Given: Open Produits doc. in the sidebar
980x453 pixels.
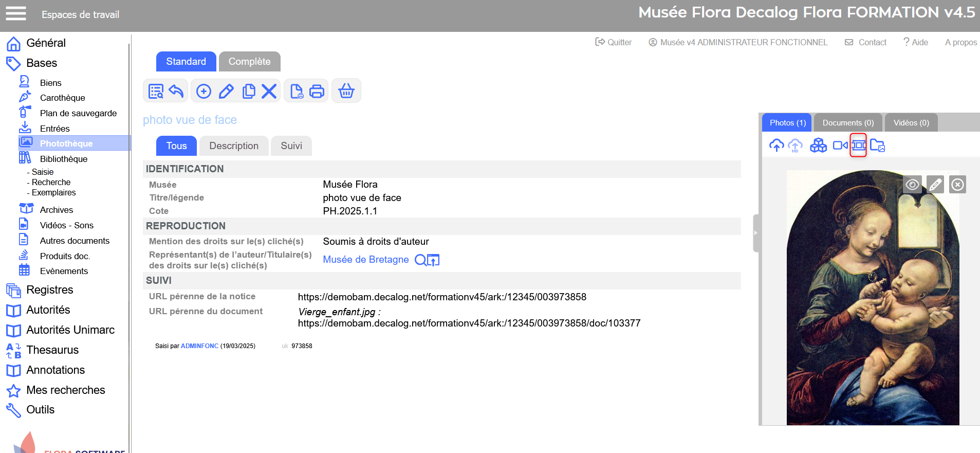Looking at the screenshot, I should (65, 256).
